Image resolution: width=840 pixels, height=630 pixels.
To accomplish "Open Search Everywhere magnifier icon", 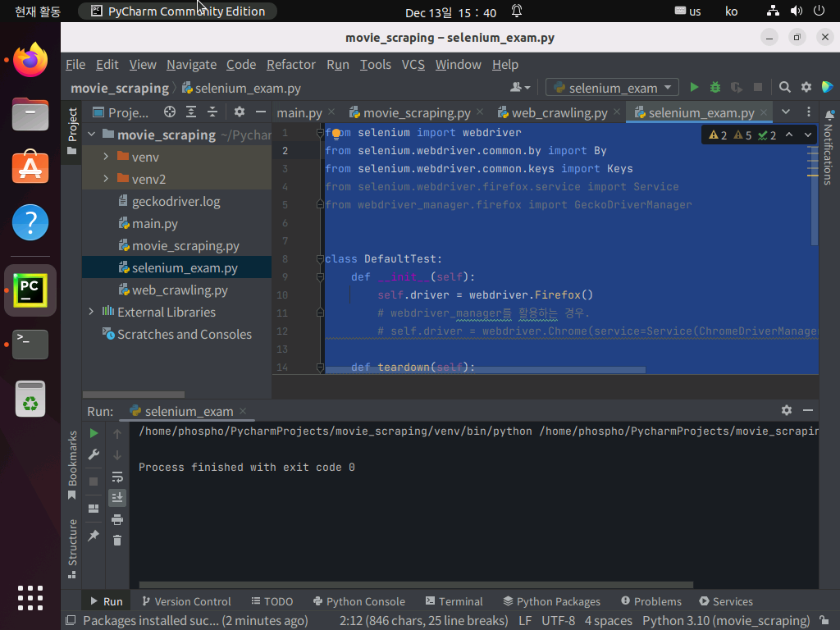I will [x=785, y=87].
